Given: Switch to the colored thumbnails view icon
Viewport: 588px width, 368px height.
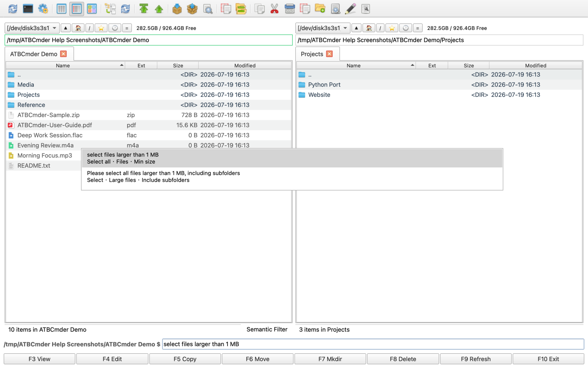Looking at the screenshot, I should [92, 9].
